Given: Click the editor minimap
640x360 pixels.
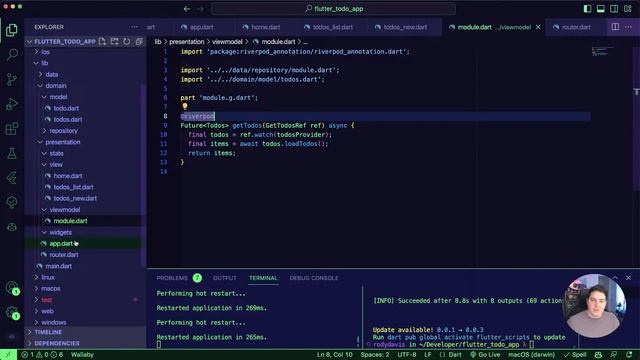Looking at the screenshot, I should (602, 51).
